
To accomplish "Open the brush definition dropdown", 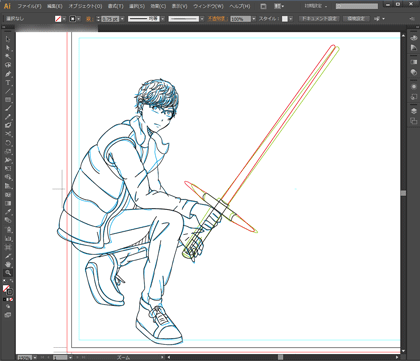I will pyautogui.click(x=202, y=19).
